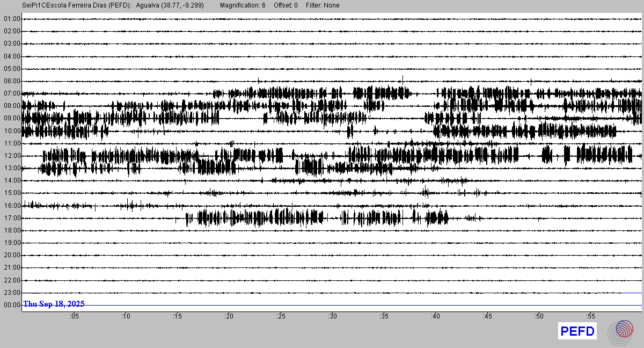Pick the 23:00 hour row label

click(11, 293)
